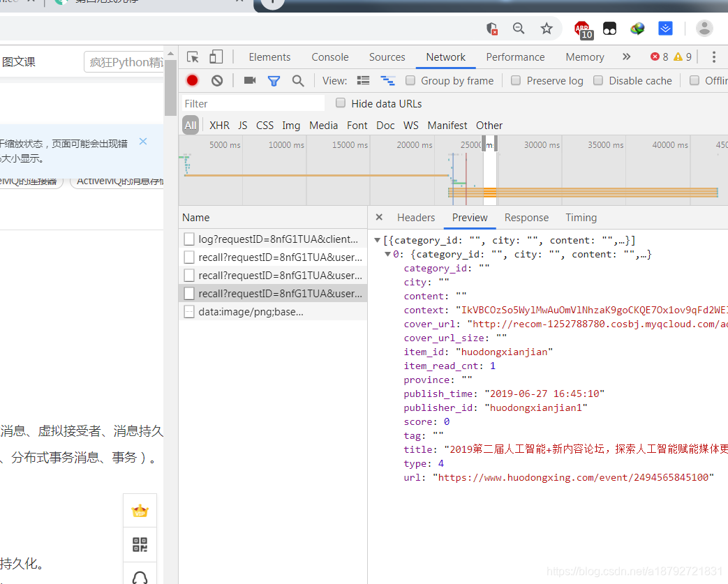Image resolution: width=728 pixels, height=584 pixels.
Task: Open the blue download extension icon
Action: 665,29
